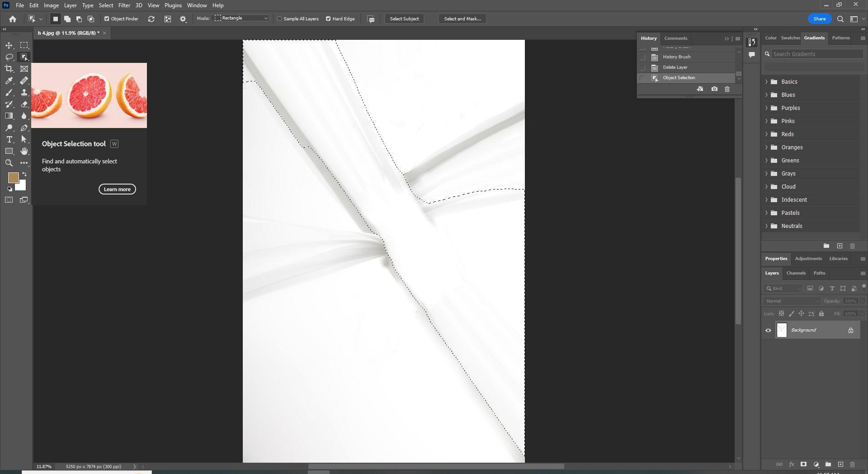Viewport: 868px width, 474px height.
Task: Open the Select menu
Action: 106,5
